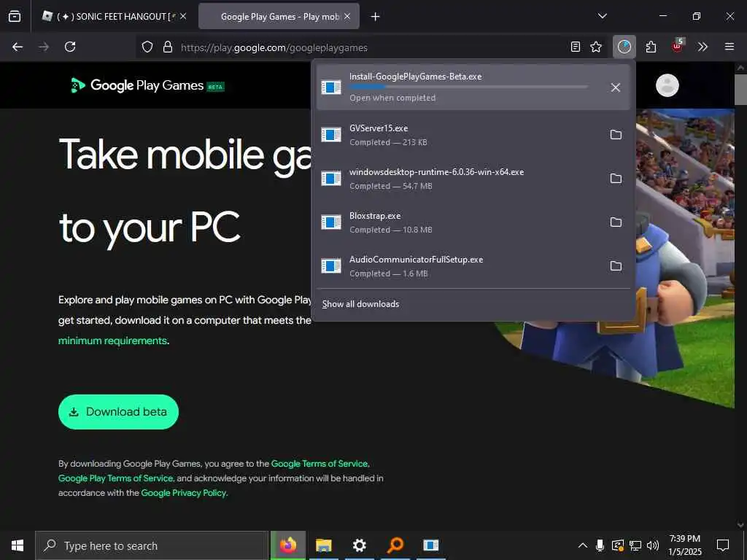Click the page vertical scrollbar thumb
747x560 pixels.
coord(740,89)
